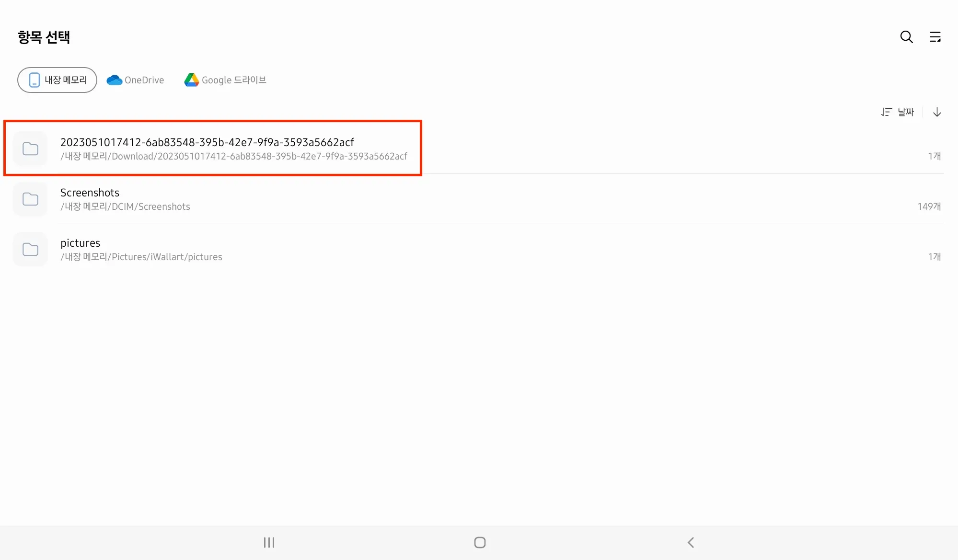Open the 날짜 sort criteria dropdown
The height and width of the screenshot is (560, 958).
point(905,112)
